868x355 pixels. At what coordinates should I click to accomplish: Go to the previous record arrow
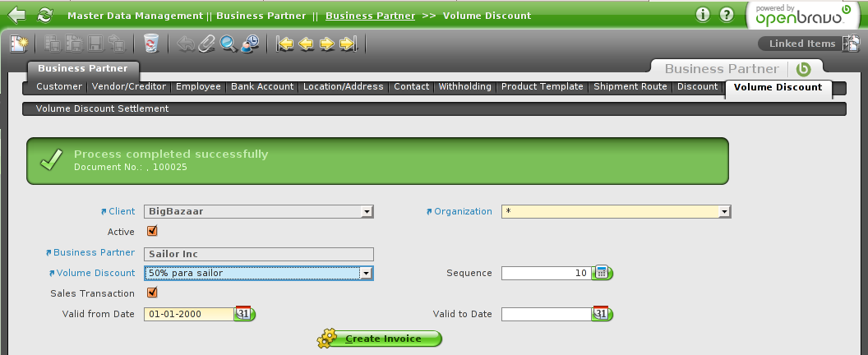306,44
